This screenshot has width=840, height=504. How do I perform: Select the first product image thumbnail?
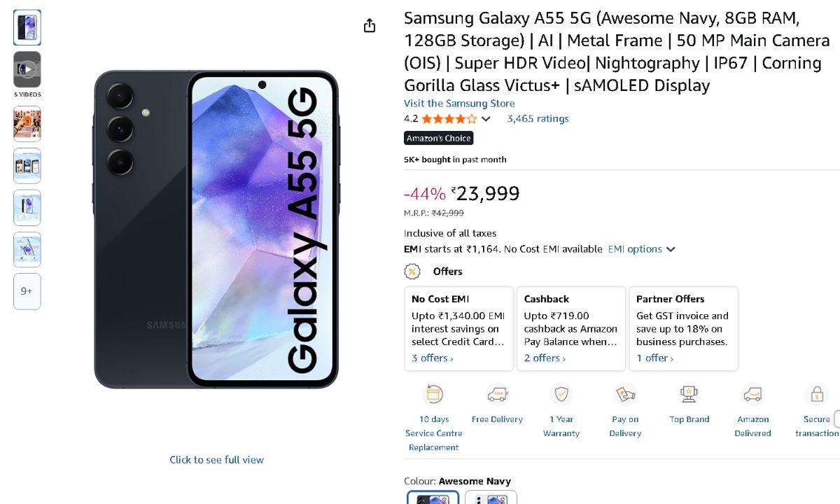pos(27,27)
